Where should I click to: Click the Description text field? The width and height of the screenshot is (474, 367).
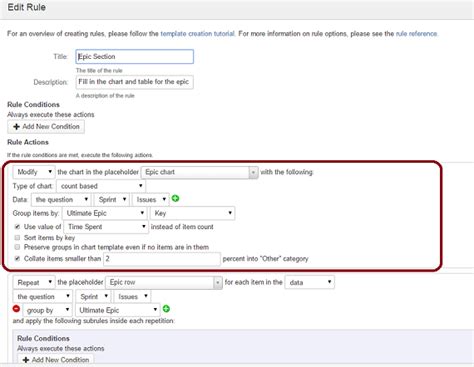coord(135,82)
